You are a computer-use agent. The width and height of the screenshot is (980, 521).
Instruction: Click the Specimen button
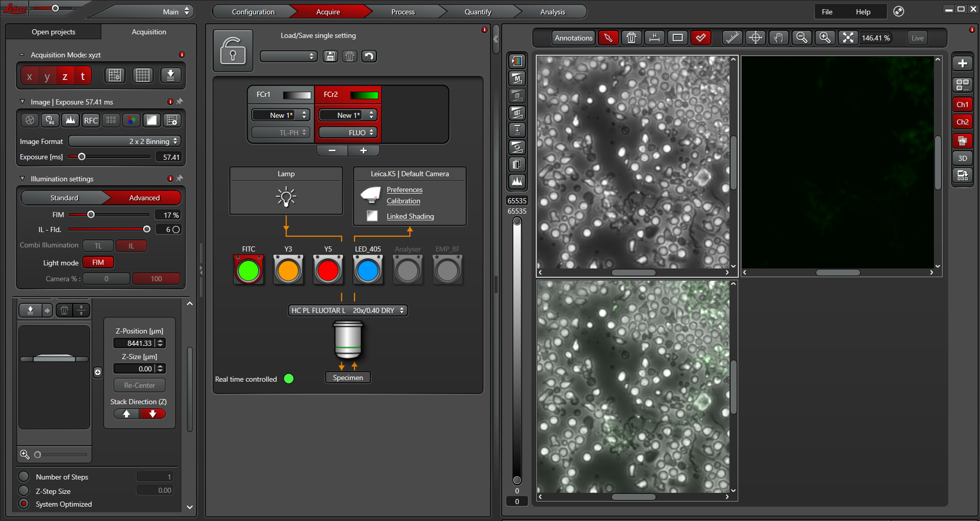click(x=348, y=378)
